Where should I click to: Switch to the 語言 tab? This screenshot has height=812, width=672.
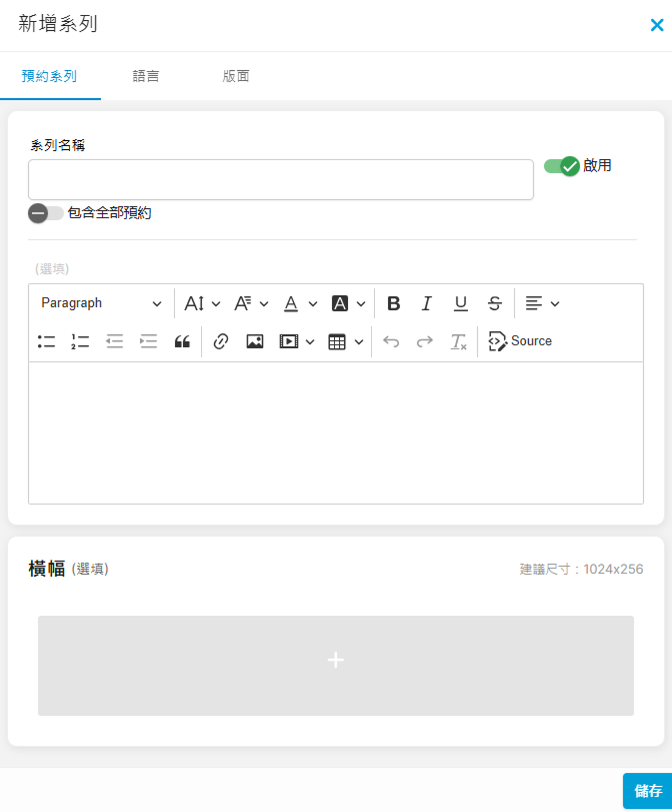click(146, 76)
